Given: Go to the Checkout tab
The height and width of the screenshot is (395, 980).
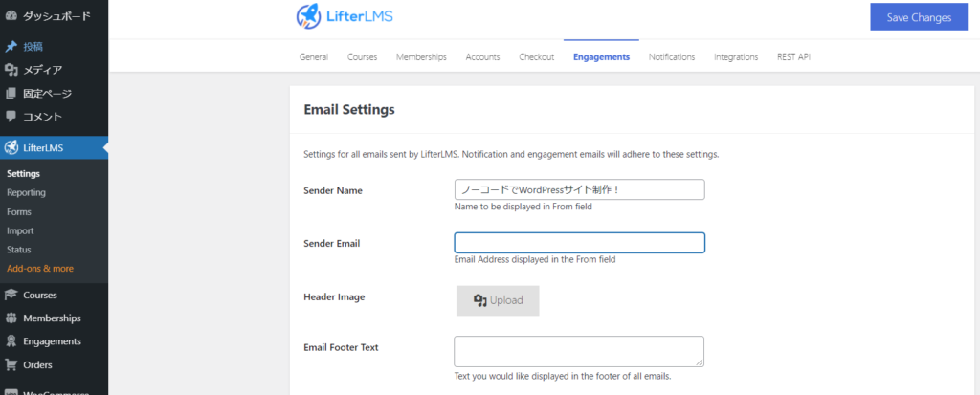Looking at the screenshot, I should coord(536,56).
